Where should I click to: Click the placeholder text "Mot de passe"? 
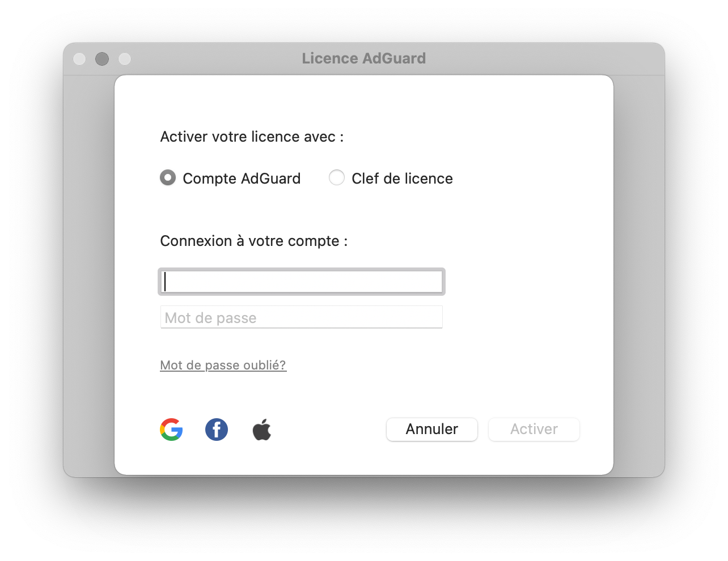point(211,318)
